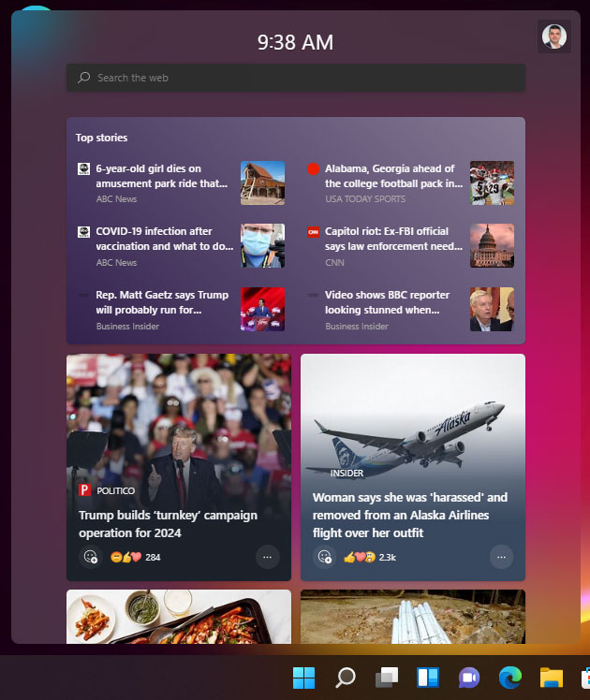Add a reaction to the Alaska Airlines story

click(x=325, y=557)
